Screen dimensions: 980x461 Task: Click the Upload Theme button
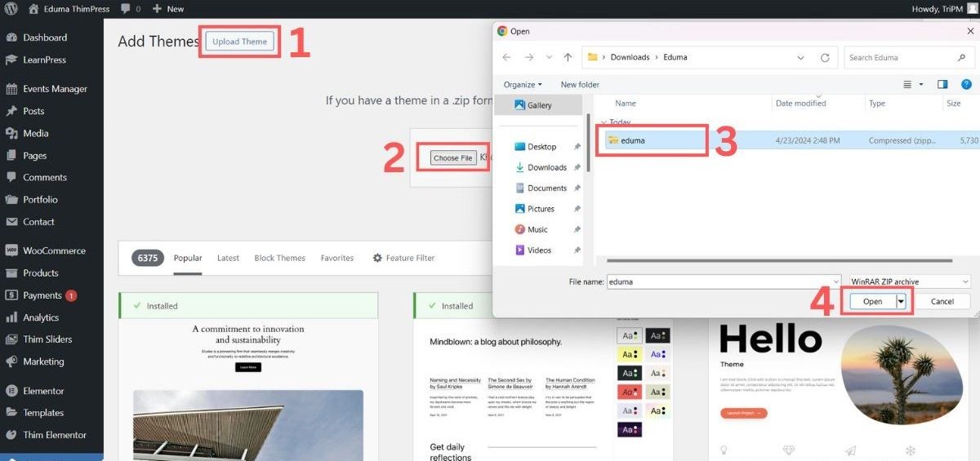point(240,42)
